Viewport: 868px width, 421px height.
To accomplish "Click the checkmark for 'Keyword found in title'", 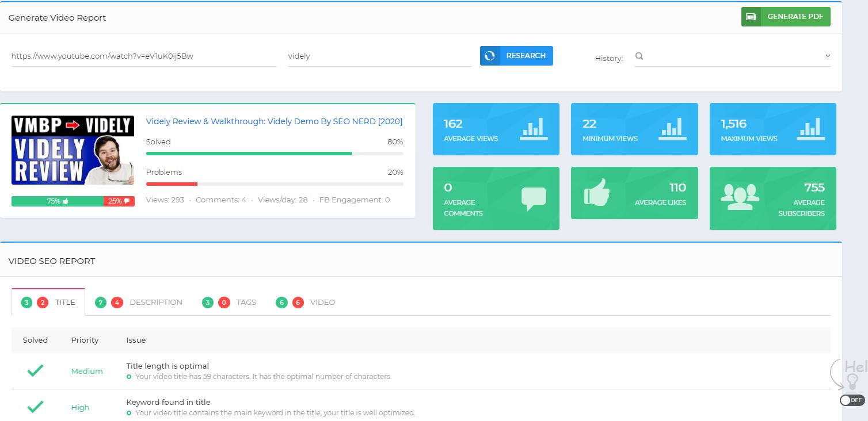I will pyautogui.click(x=35, y=407).
